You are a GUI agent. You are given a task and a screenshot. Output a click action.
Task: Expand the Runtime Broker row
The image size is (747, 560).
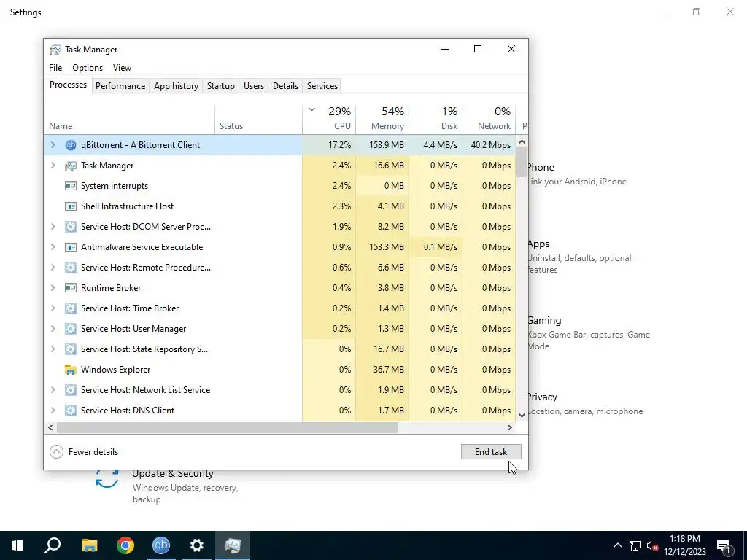[x=53, y=288]
